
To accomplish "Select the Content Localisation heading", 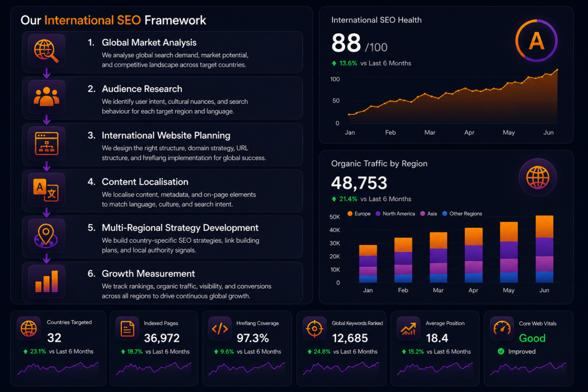I will pos(145,182).
